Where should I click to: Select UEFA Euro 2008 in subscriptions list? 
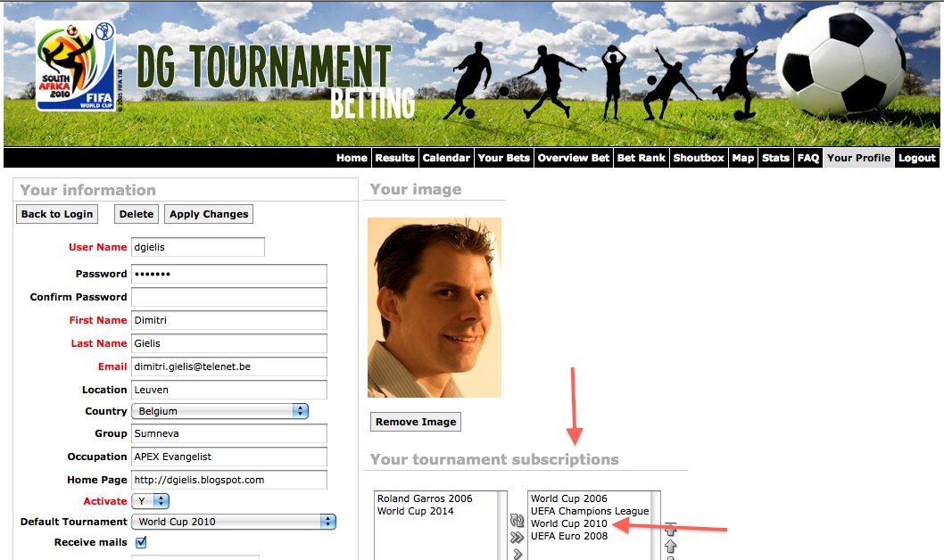(569, 536)
